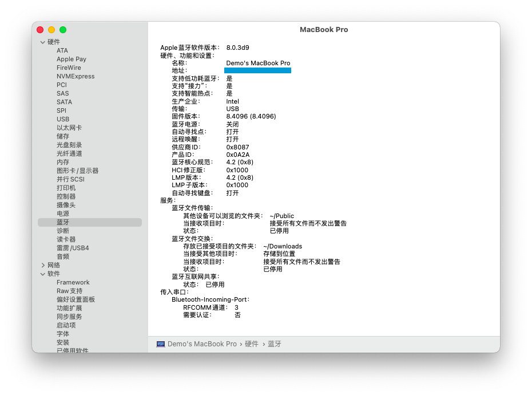Screen dimensions: 532x395
Task: Collapse the 硬件 section chevron
Action: pyautogui.click(x=43, y=42)
